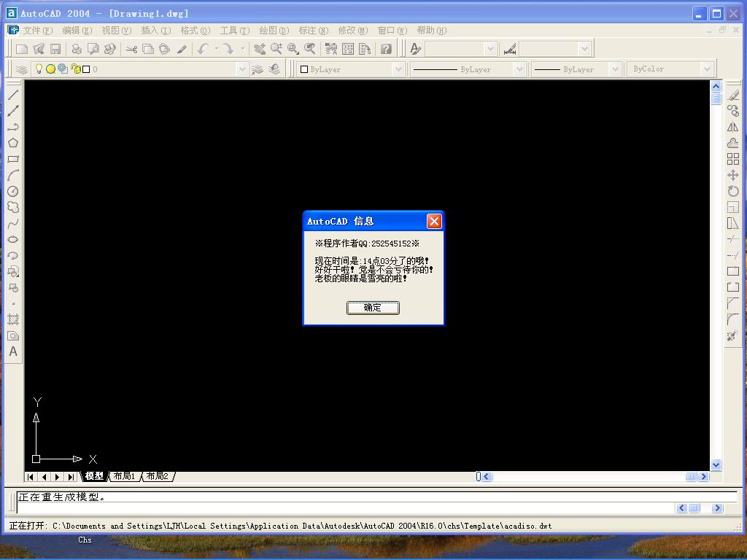This screenshot has height=560, width=747.
Task: Expand the dimension style dropdown
Action: [584, 49]
